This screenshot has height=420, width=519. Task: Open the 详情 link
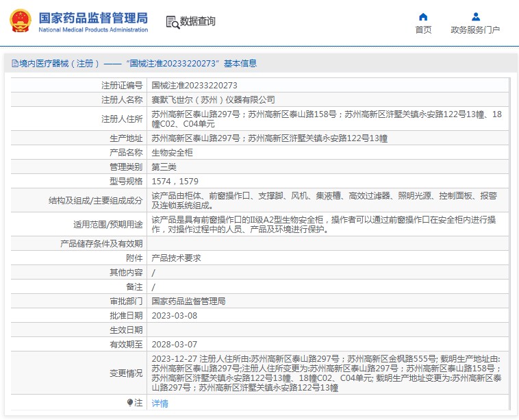[x=160, y=404]
